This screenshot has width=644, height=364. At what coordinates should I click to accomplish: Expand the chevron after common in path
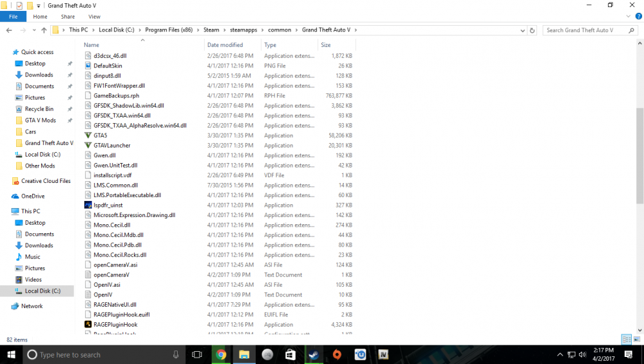[x=296, y=30]
